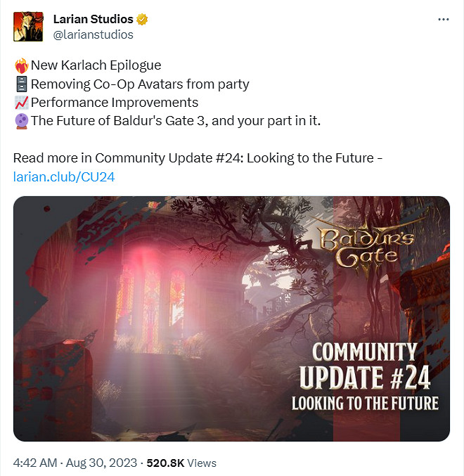Click the New Karlach Epilogue text line
Viewport: 464px width, 476px height.
pos(96,65)
